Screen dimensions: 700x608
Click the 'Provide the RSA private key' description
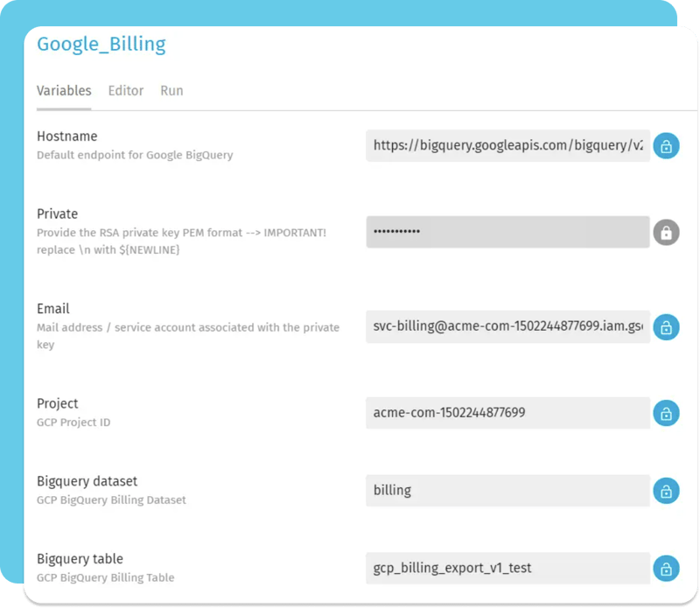(181, 241)
